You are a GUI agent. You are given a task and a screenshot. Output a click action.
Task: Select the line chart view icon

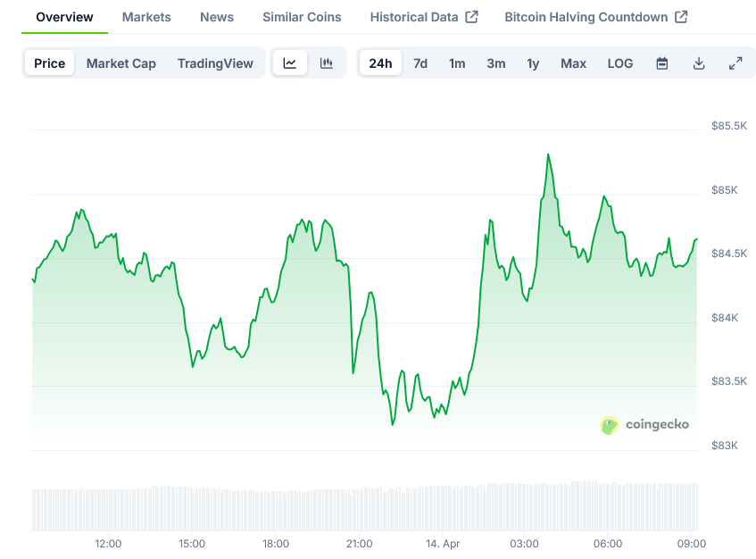coord(290,63)
